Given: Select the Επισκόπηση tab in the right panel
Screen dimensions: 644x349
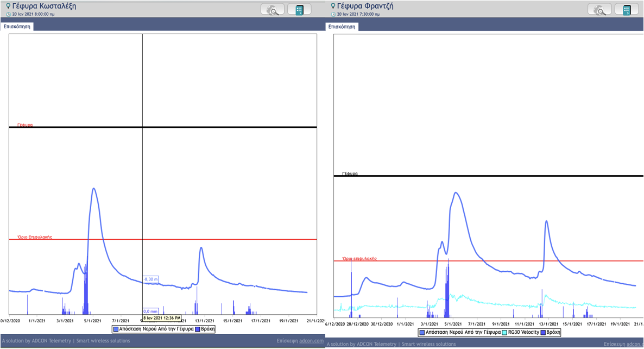Looking at the screenshot, I should [343, 26].
